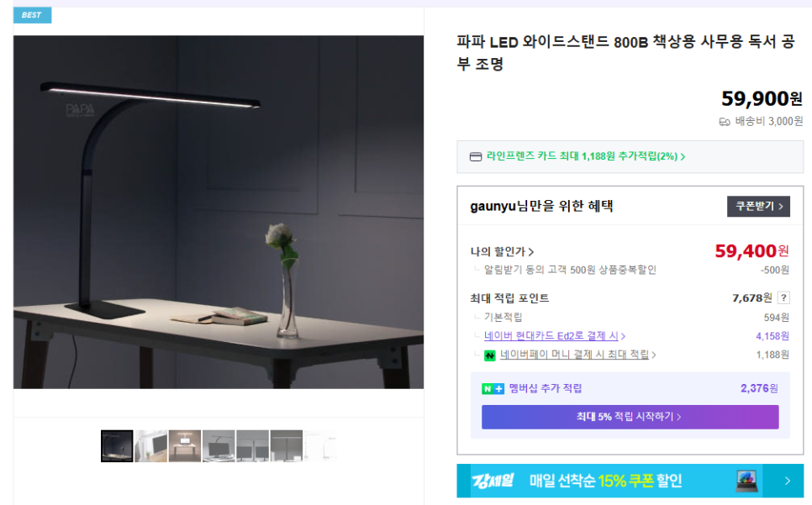Select the second product thumbnail
Image resolution: width=812 pixels, height=505 pixels.
pos(150,445)
